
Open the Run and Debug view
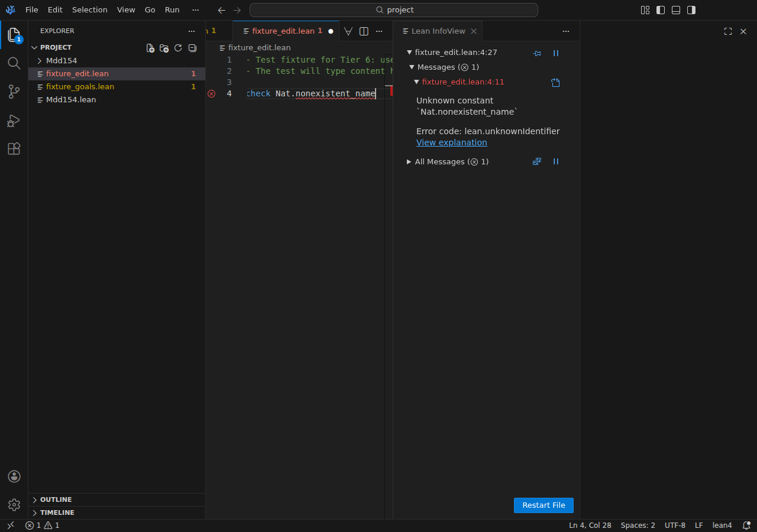14,121
